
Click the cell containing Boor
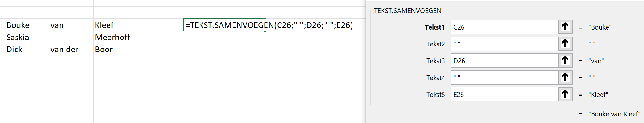point(139,49)
